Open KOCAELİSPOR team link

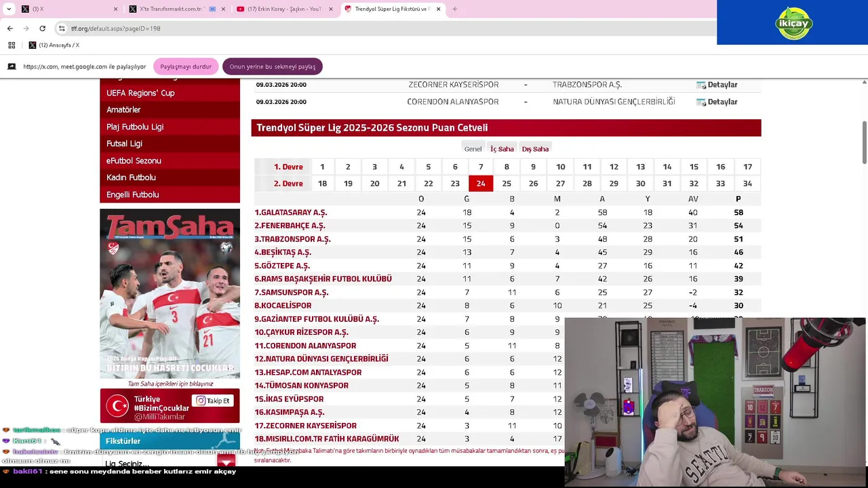click(283, 306)
